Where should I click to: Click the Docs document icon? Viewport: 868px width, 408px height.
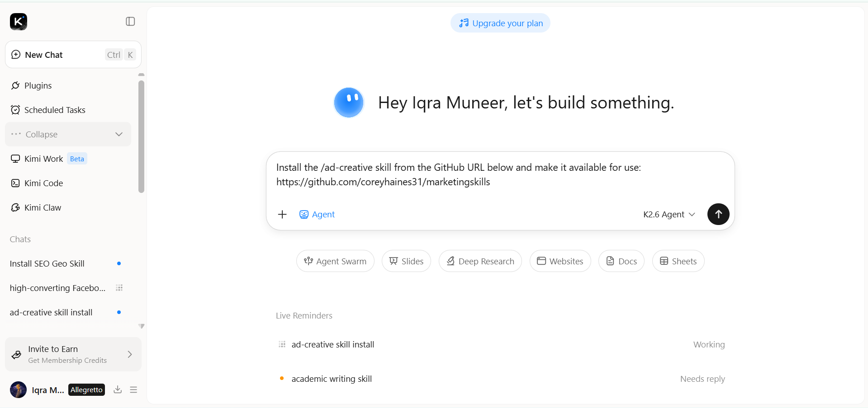pyautogui.click(x=610, y=261)
